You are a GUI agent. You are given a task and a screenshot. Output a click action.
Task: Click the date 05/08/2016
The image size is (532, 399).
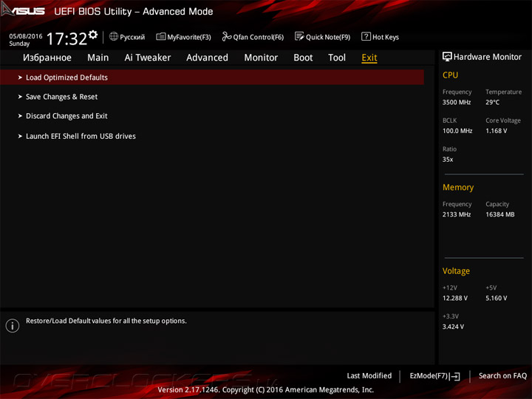(x=26, y=36)
